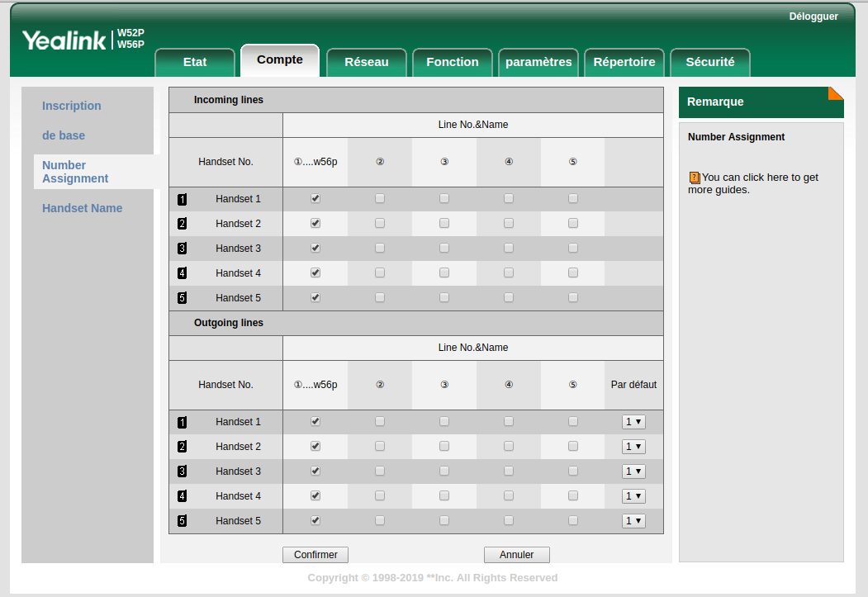This screenshot has width=868, height=597.
Task: Enable outgoing line 3 for Handset 2
Action: click(444, 447)
